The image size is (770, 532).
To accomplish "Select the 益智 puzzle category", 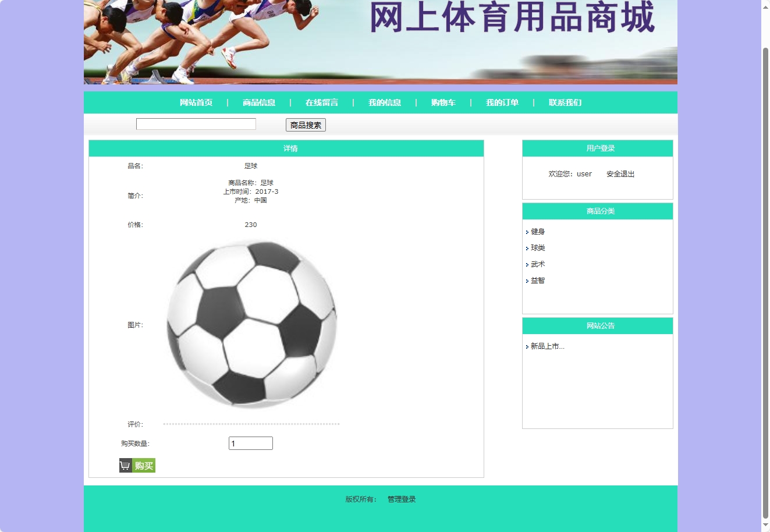I will [537, 280].
